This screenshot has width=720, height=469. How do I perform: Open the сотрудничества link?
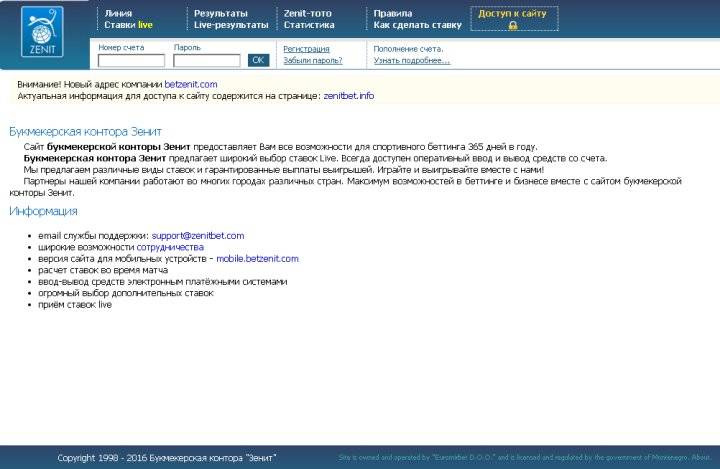pos(170,247)
